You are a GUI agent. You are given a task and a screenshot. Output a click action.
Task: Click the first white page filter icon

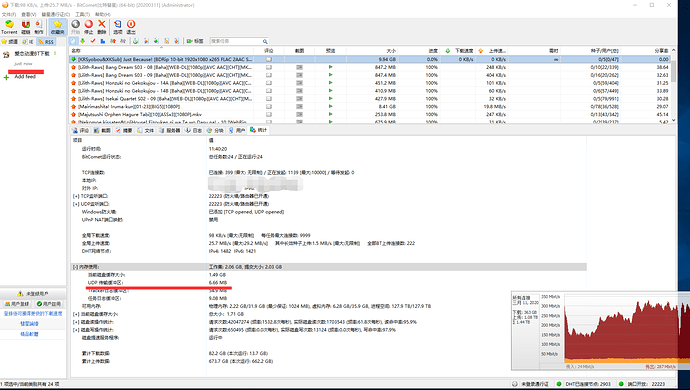73,41
